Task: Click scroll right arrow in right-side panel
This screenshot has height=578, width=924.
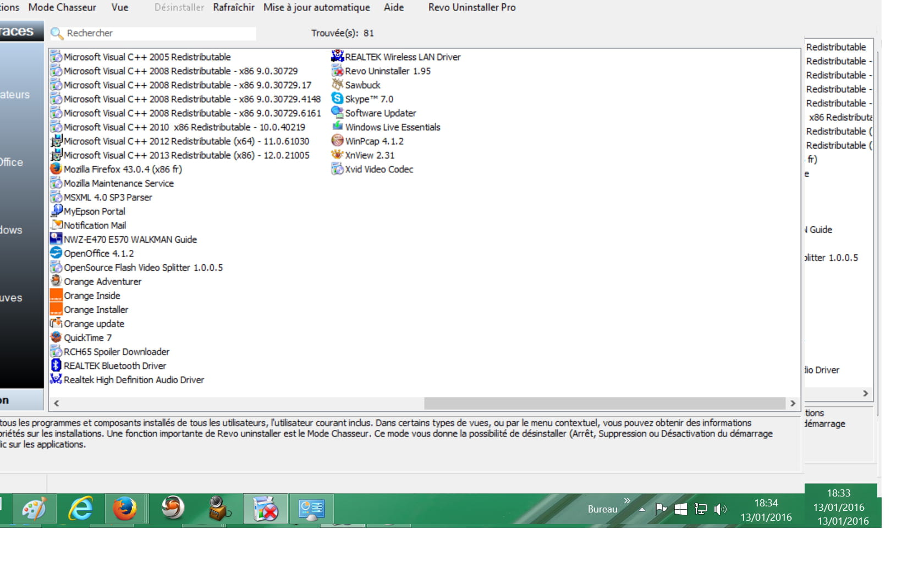Action: pos(866,394)
